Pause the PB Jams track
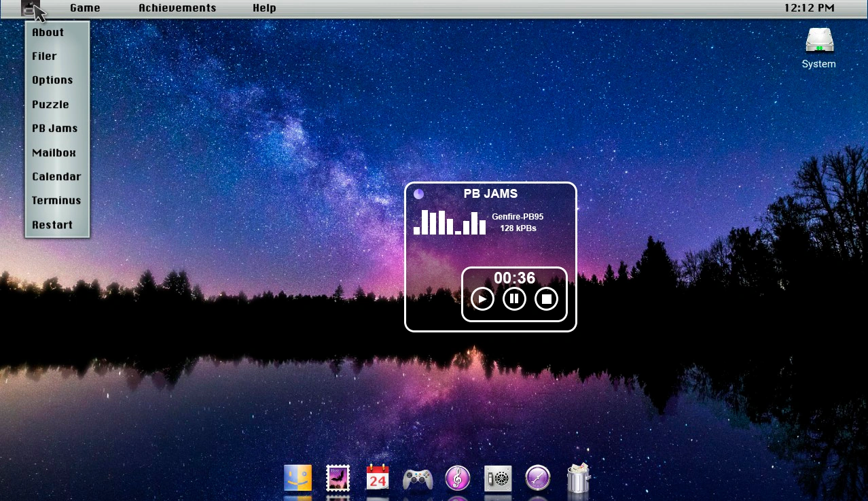The width and height of the screenshot is (868, 501). [x=514, y=298]
